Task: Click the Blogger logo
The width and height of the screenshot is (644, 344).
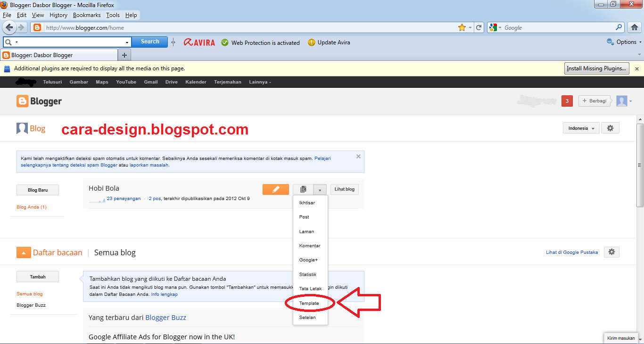Action: 39,101
